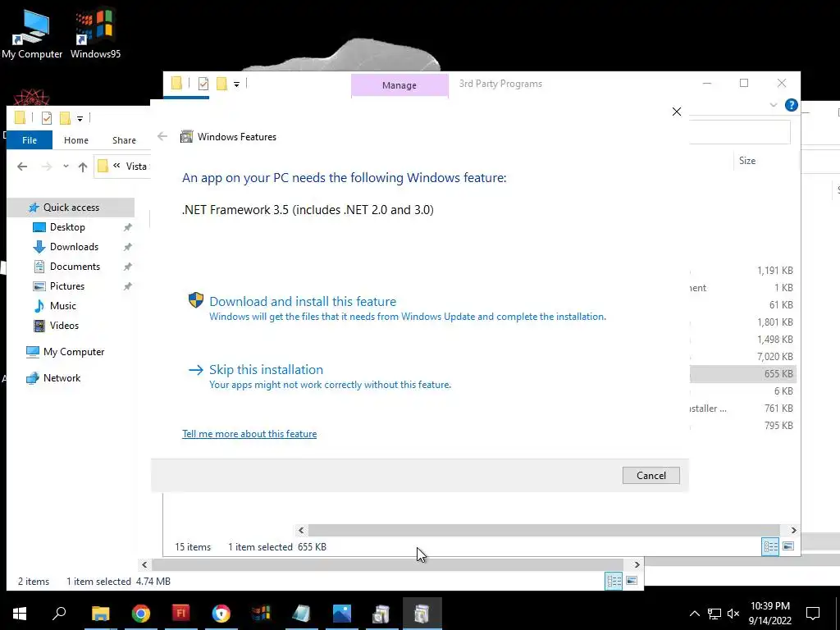Viewport: 840px width, 630px height.
Task: Click the forward arrow in Vista explorer
Action: pos(47,167)
